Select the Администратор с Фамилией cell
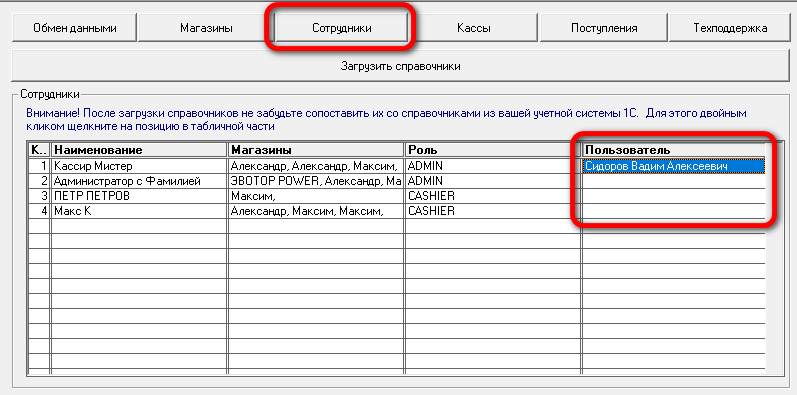Screen dimensions: 797x395 [x=139, y=181]
